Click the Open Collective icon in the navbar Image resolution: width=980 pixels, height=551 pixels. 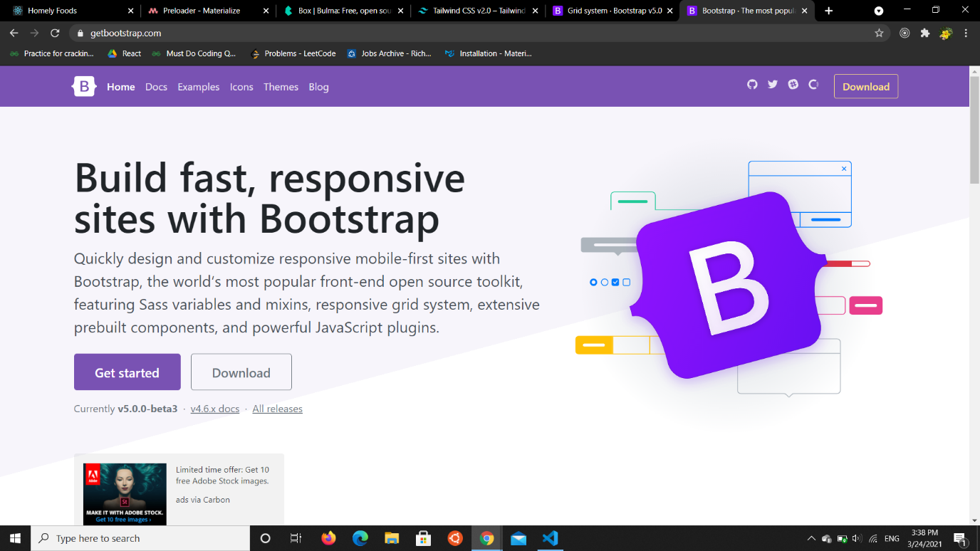[813, 85]
